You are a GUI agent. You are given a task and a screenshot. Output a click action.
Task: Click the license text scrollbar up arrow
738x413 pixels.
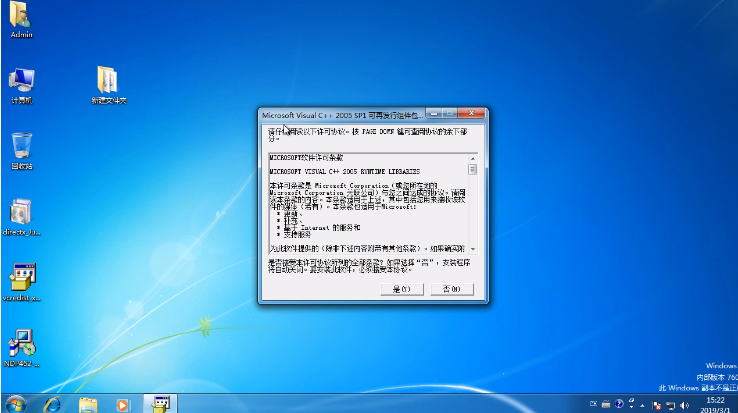pyautogui.click(x=473, y=158)
